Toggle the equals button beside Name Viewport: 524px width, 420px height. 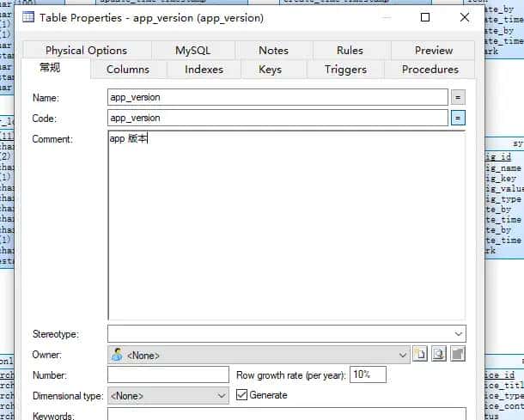(458, 98)
